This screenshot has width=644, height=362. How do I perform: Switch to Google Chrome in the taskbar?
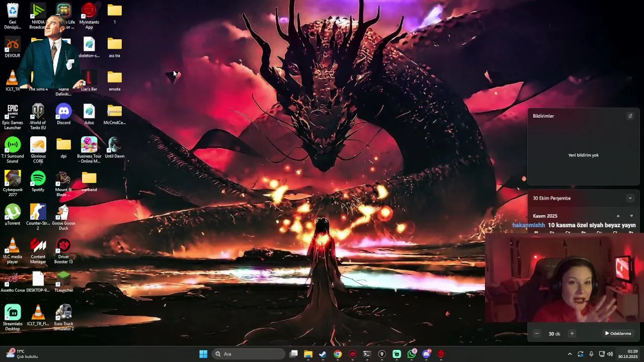pos(338,354)
